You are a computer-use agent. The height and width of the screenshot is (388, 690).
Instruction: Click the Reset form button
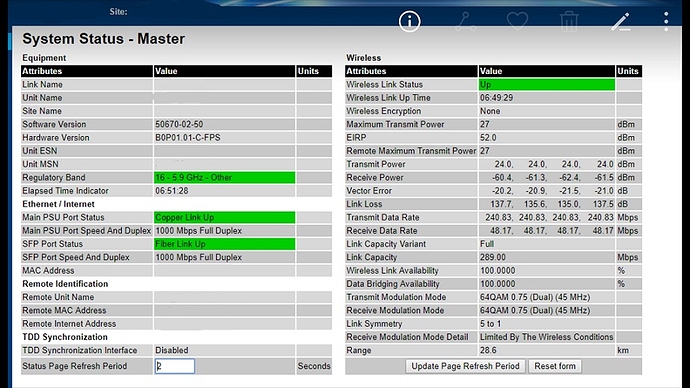555,366
